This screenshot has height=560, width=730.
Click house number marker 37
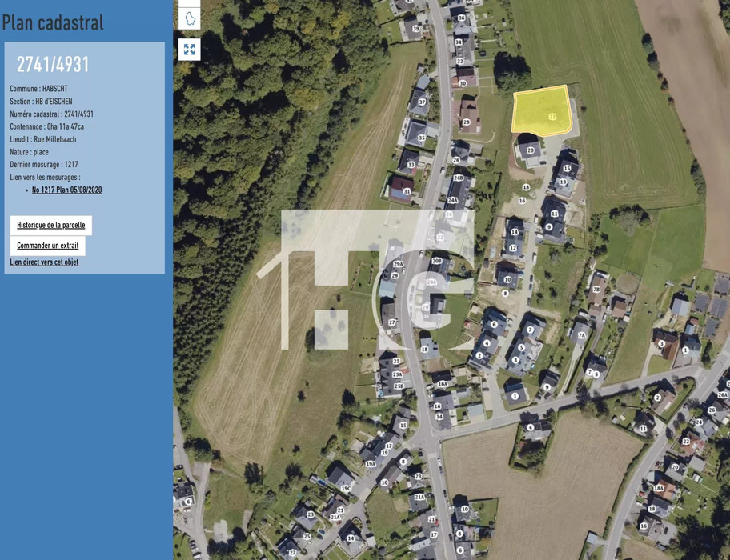[423, 102]
